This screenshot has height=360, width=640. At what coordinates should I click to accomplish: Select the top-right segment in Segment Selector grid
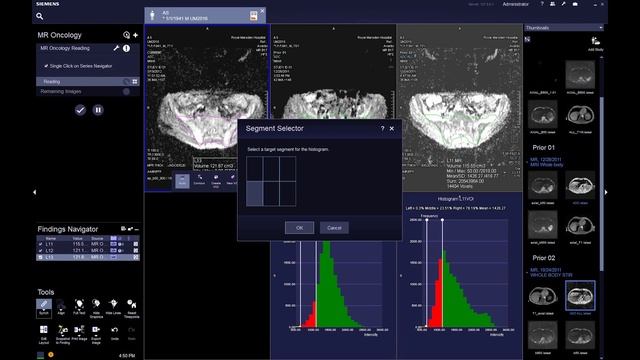(x=287, y=169)
